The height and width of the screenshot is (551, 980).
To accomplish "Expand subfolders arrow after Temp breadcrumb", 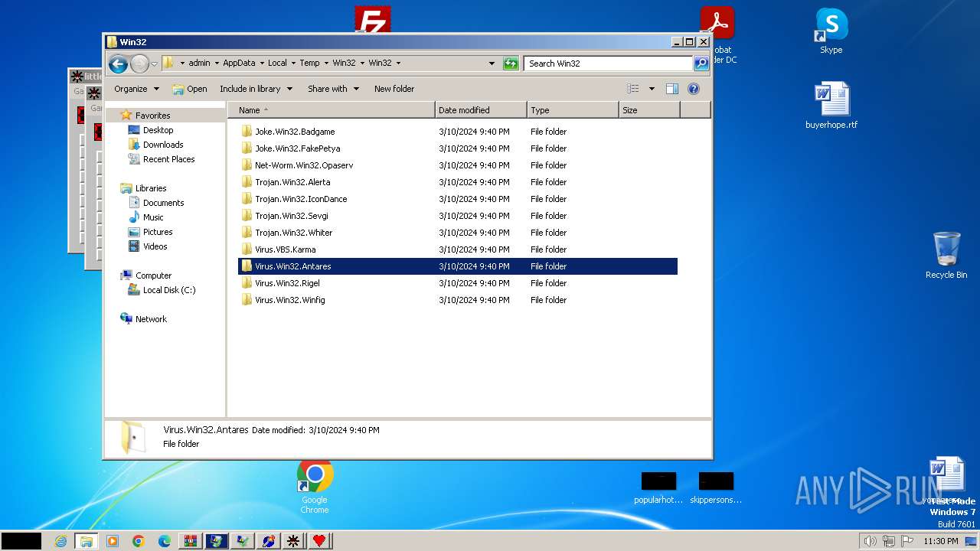I will (326, 64).
